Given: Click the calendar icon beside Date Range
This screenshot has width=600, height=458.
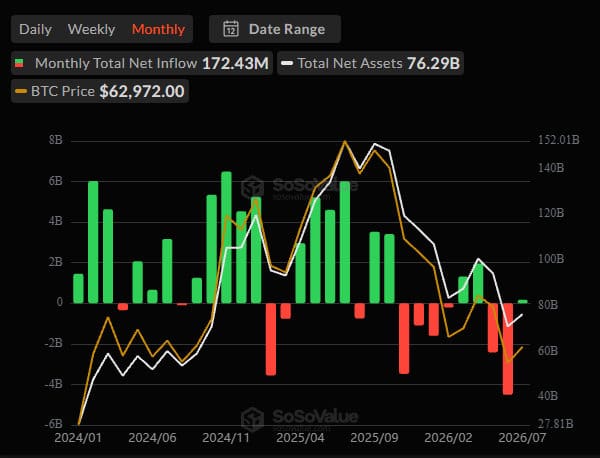Looking at the screenshot, I should (x=231, y=29).
